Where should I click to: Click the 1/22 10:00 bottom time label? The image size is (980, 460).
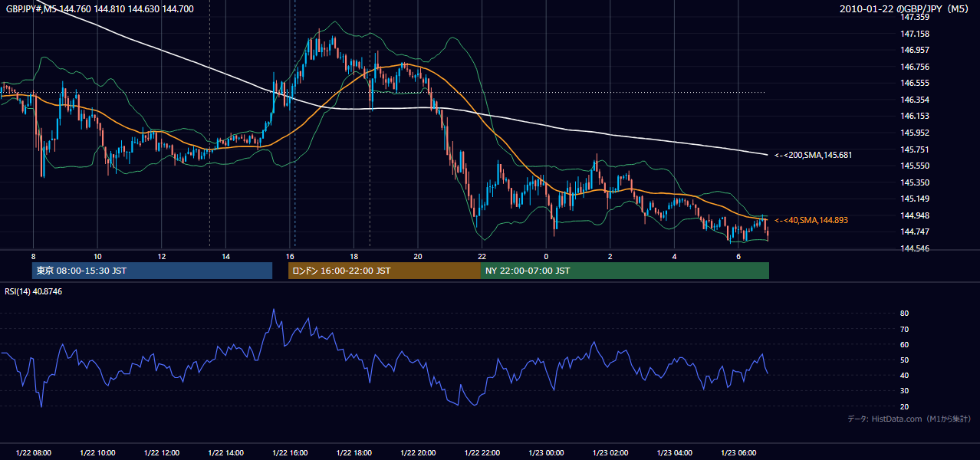click(x=97, y=453)
